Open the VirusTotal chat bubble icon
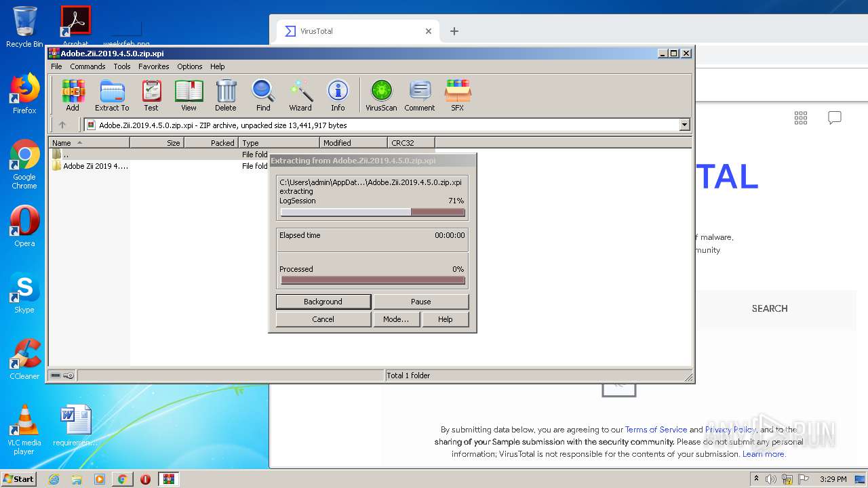The width and height of the screenshot is (868, 488). click(x=835, y=118)
